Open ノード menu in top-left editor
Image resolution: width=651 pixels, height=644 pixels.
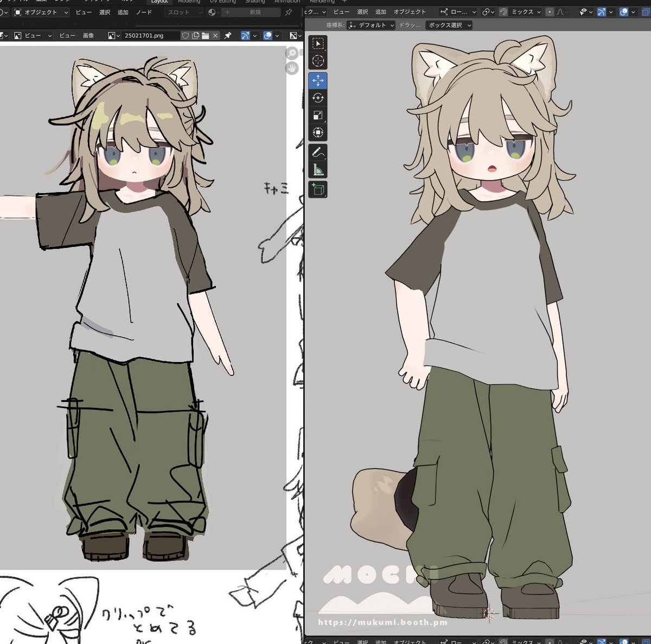(144, 12)
